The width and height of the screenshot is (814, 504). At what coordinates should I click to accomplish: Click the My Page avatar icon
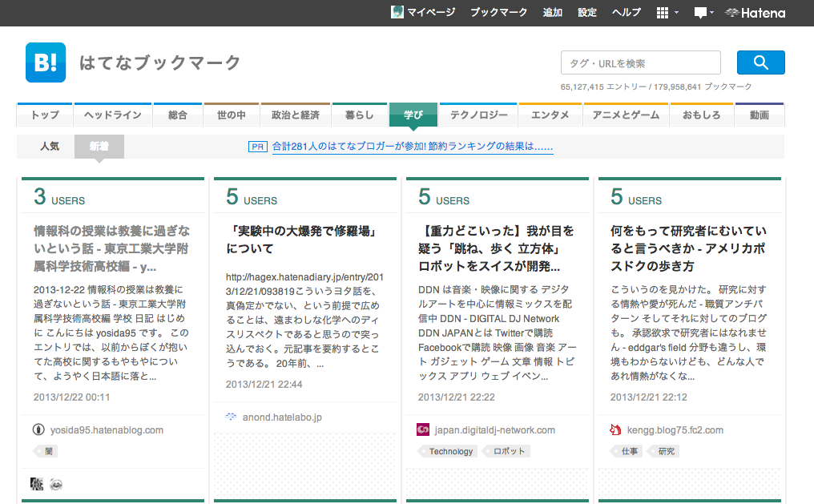[397, 12]
